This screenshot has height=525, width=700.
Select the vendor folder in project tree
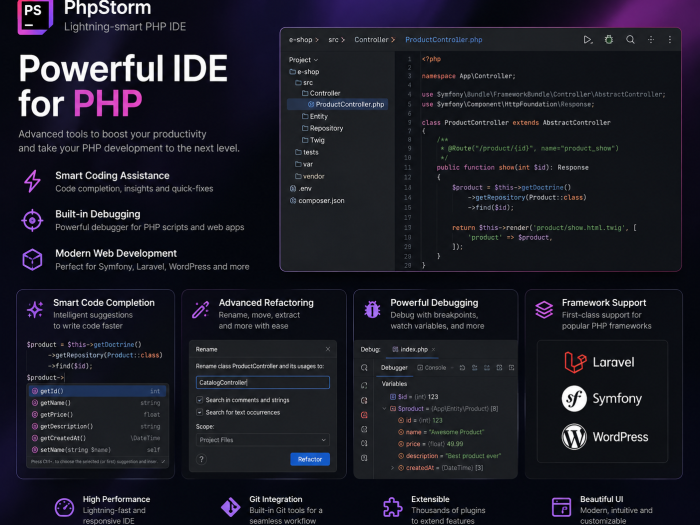[x=310, y=176]
